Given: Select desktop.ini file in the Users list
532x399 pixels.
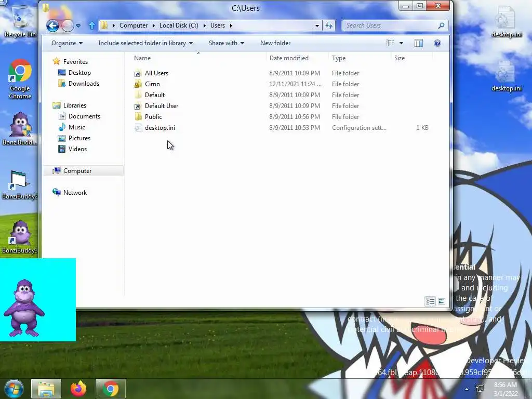Looking at the screenshot, I should coord(160,128).
